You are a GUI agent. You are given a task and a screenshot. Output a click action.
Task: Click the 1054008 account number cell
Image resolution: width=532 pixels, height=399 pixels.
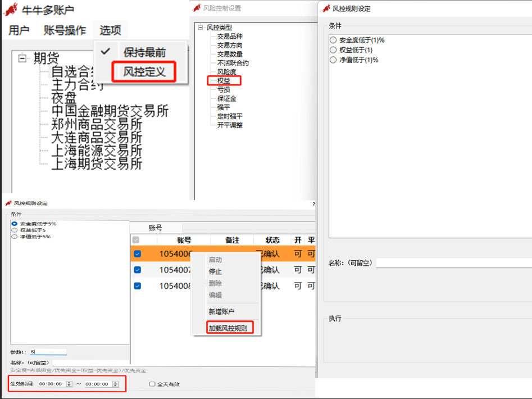click(175, 285)
